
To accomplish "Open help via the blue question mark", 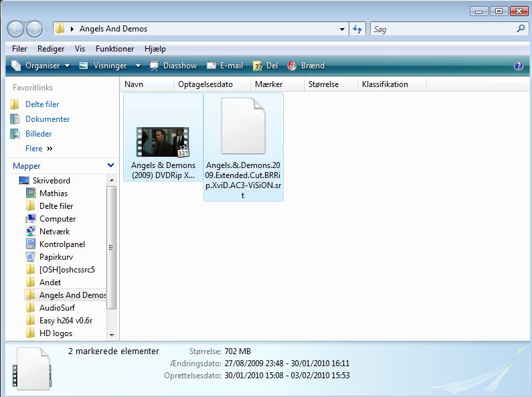I will click(x=518, y=66).
